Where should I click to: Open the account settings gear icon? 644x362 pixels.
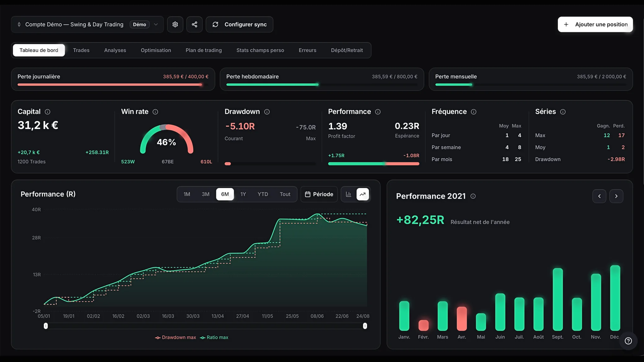click(175, 24)
